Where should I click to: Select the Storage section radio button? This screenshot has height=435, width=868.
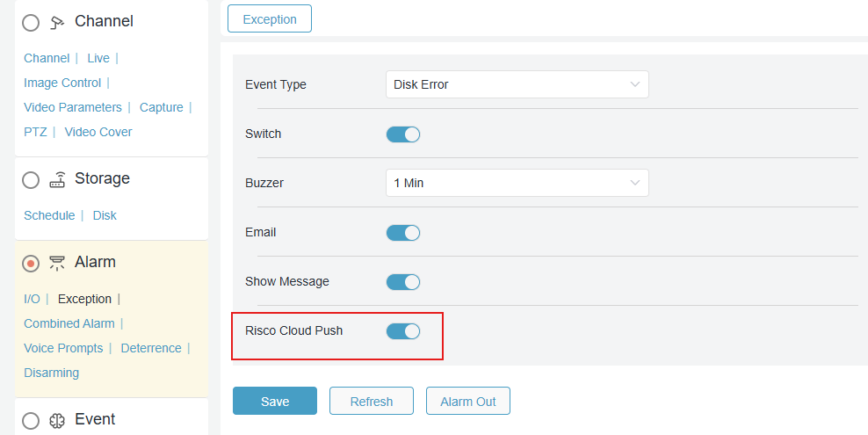(31, 180)
